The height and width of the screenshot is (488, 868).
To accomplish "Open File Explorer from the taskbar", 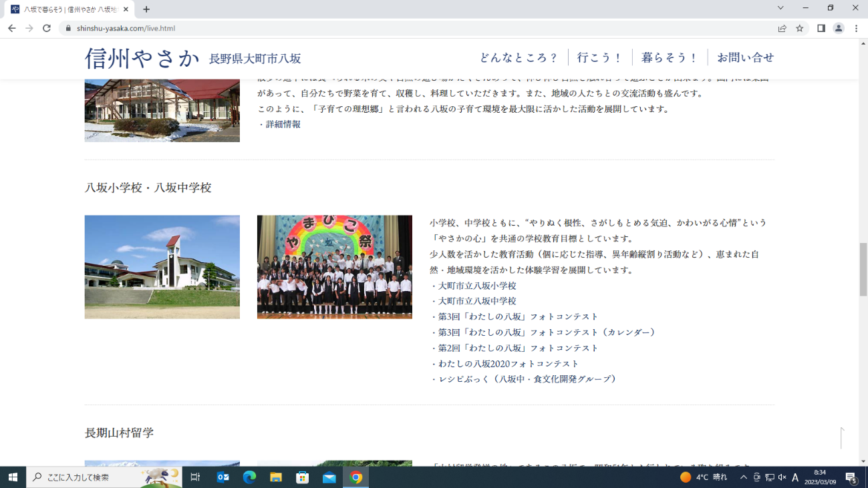I will (276, 477).
